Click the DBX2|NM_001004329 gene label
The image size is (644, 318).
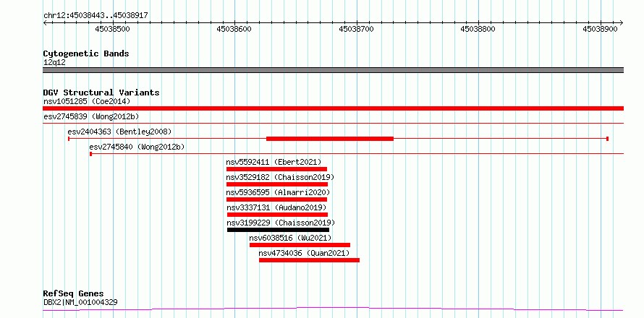[x=80, y=302]
